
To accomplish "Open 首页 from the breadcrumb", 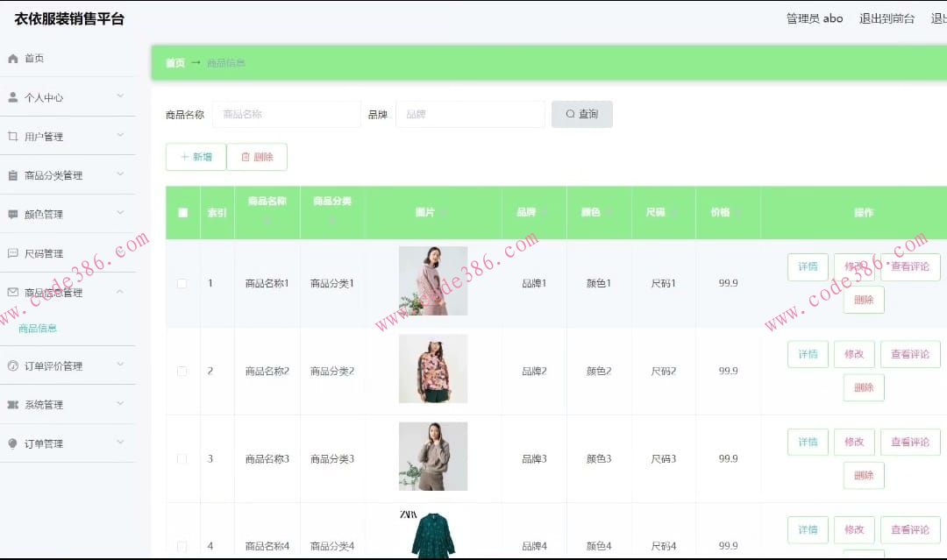I will tap(173, 62).
